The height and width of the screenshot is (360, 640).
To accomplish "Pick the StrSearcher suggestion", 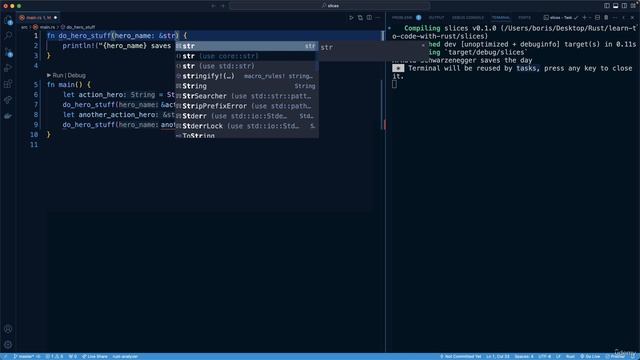I will pos(247,96).
